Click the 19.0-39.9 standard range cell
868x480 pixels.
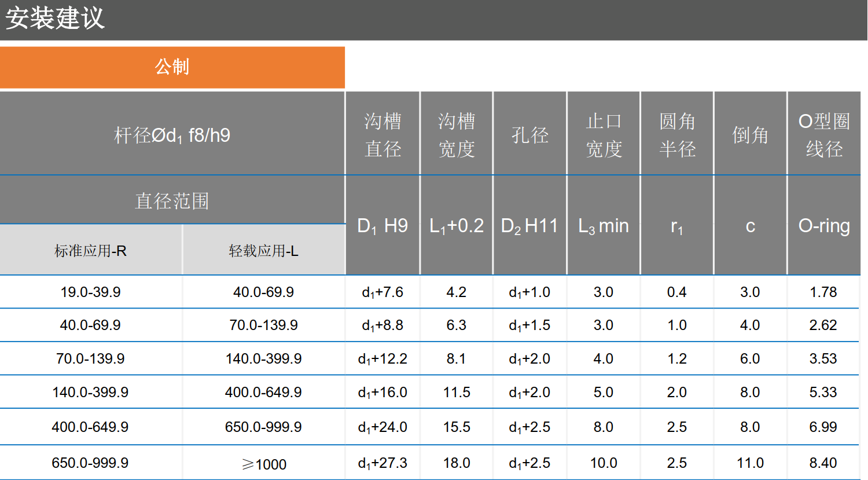pyautogui.click(x=90, y=292)
